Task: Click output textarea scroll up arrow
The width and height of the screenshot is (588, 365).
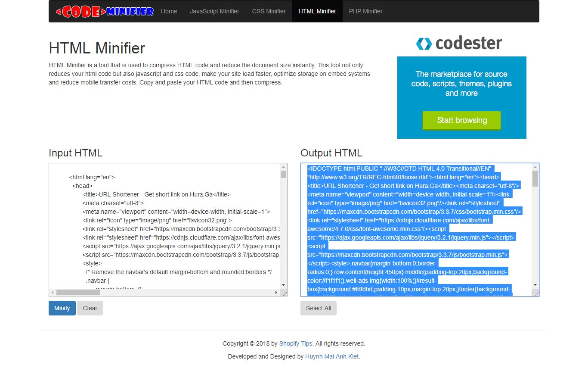Action: tap(535, 167)
